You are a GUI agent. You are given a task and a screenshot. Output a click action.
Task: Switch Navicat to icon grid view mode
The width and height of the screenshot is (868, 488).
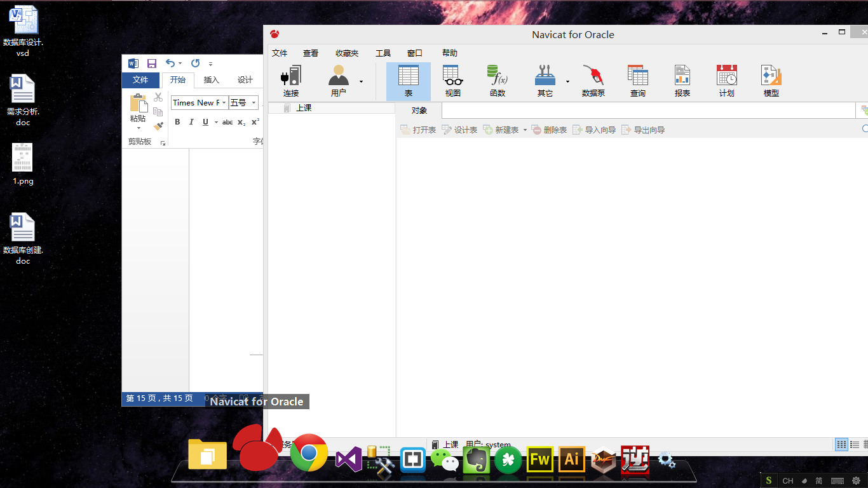(x=841, y=445)
